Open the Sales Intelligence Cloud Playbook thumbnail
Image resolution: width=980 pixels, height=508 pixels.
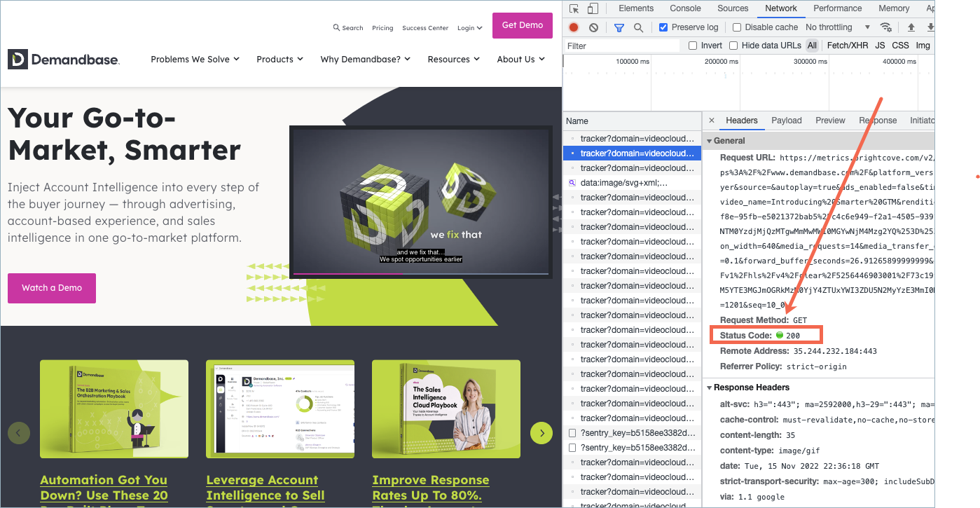446,409
